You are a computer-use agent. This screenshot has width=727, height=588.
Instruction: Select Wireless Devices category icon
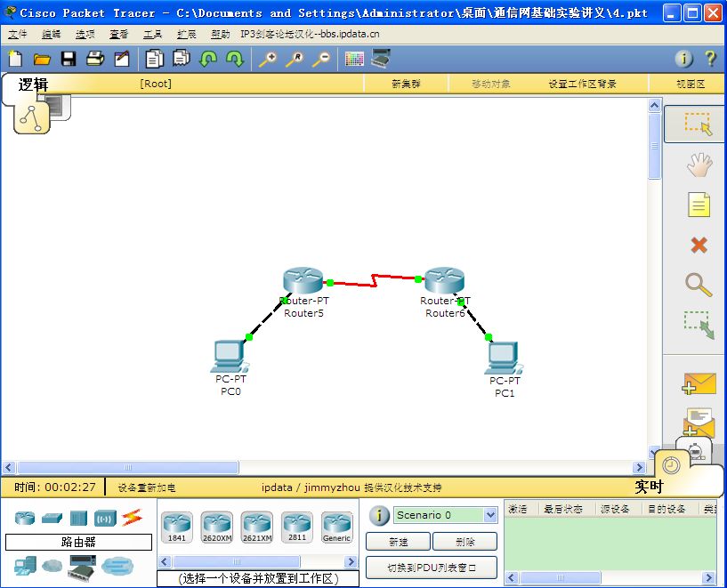pos(105,518)
